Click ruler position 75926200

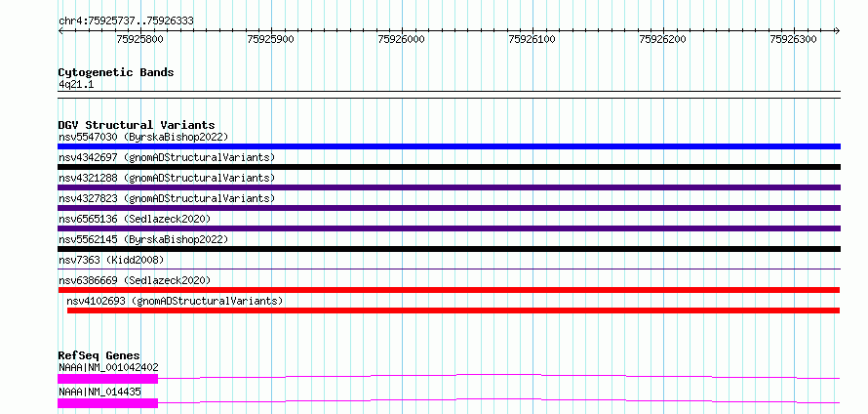[663, 39]
